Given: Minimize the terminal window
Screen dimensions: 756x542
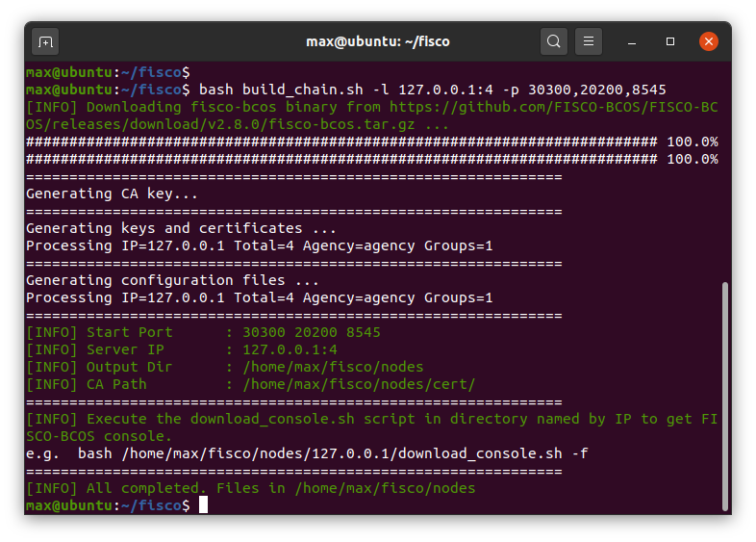Looking at the screenshot, I should 633,41.
